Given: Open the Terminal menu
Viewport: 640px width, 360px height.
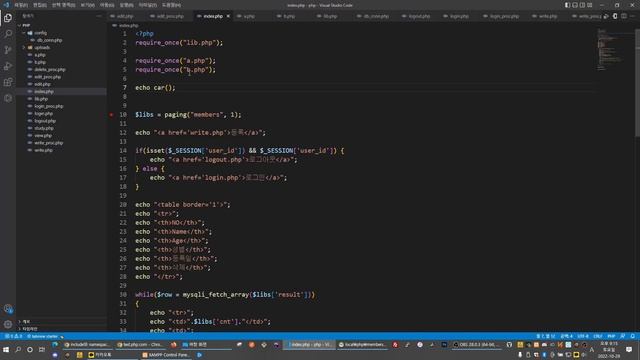Looking at the screenshot, I should point(147,5).
